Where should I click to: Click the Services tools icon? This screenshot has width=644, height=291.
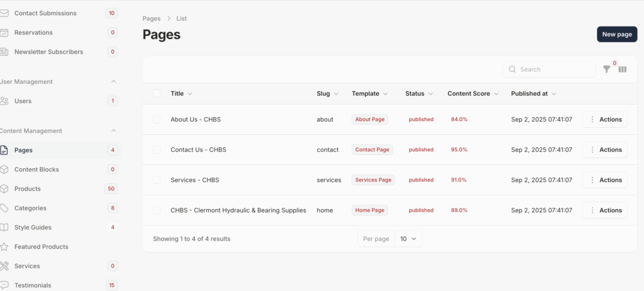point(4,266)
